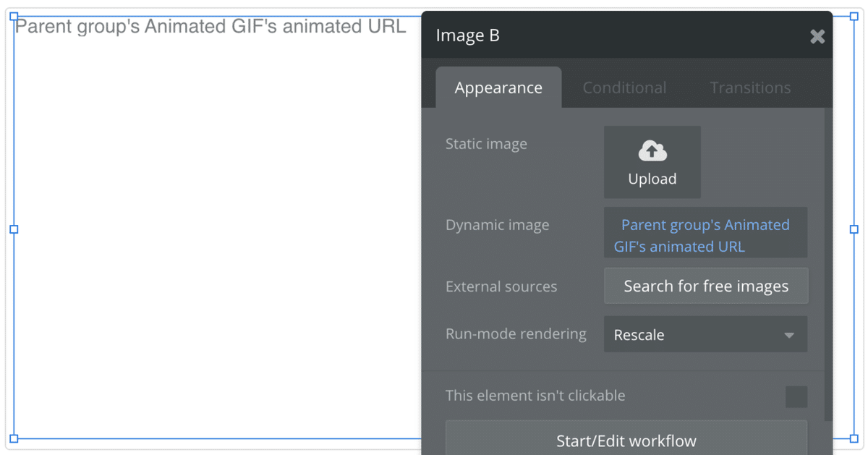Go to the Transitions tab
This screenshot has height=455, width=868.
click(x=750, y=88)
